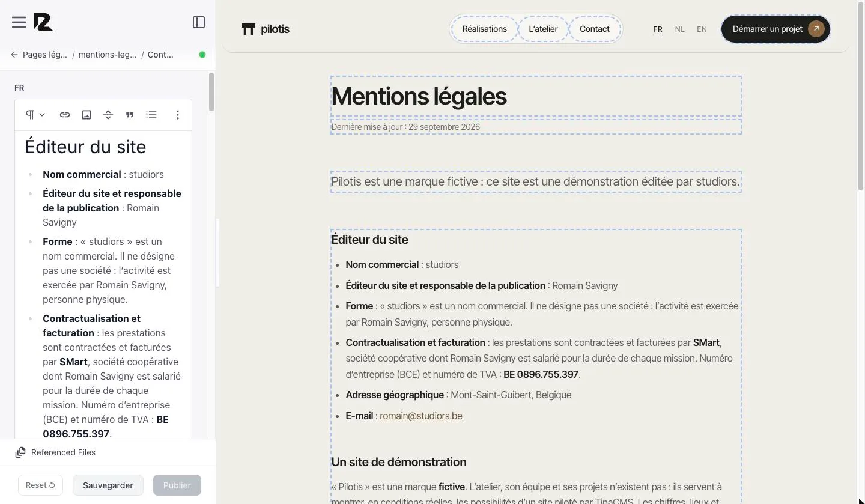Open the mentions-leg... breadcrumb
Image resolution: width=865 pixels, height=504 pixels.
(108, 55)
